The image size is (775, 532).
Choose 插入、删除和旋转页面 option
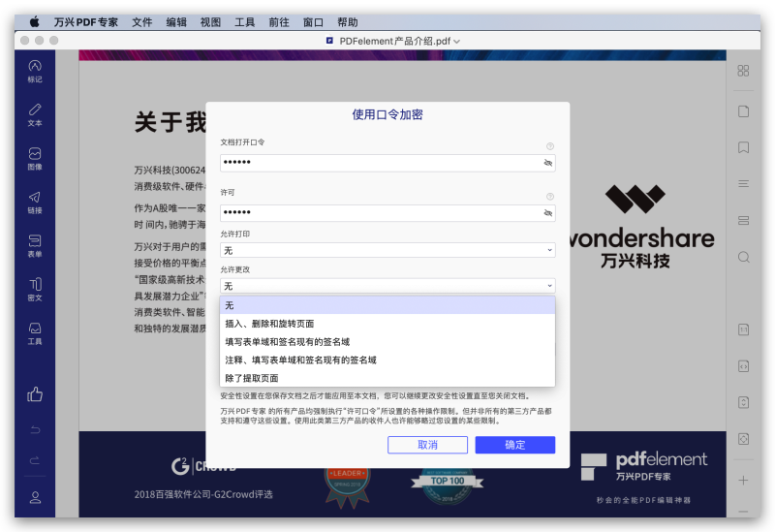[x=387, y=324]
